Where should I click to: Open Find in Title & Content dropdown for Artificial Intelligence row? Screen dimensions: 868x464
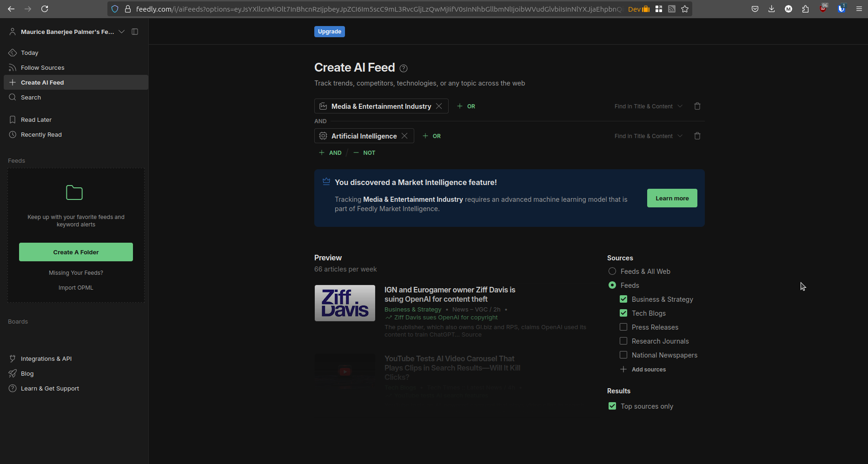tap(648, 136)
